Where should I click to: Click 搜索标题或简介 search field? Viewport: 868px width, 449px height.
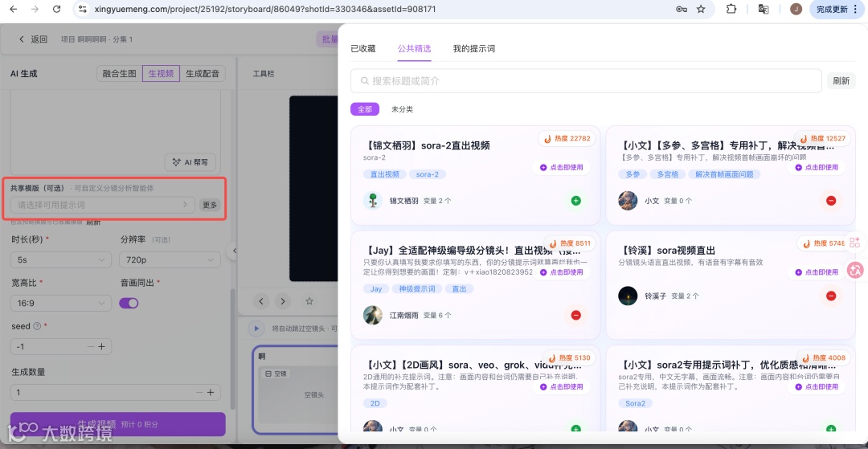coord(586,81)
